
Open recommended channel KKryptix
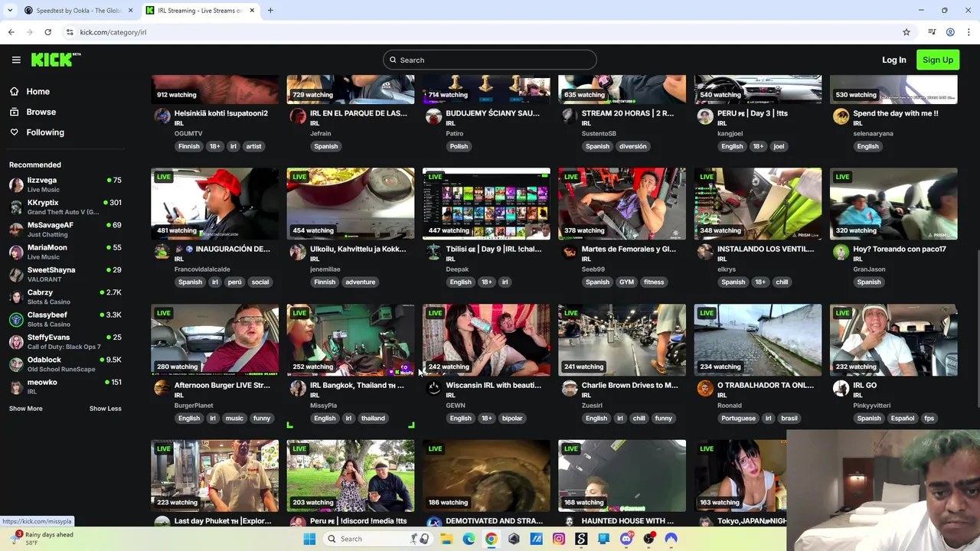click(65, 207)
